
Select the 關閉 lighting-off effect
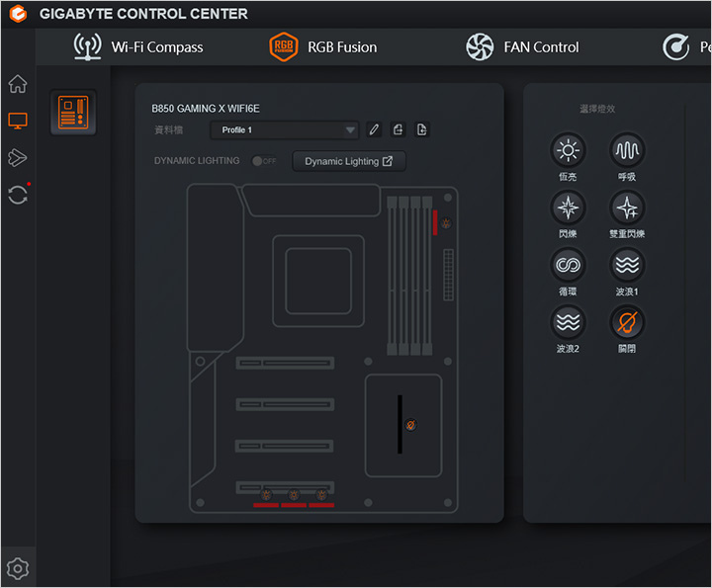[x=627, y=322]
